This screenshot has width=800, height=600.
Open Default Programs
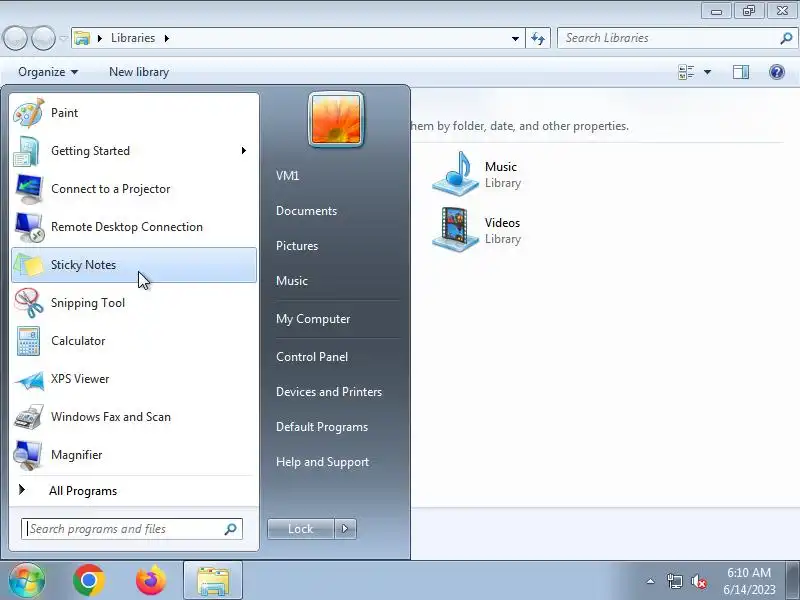pyautogui.click(x=321, y=427)
